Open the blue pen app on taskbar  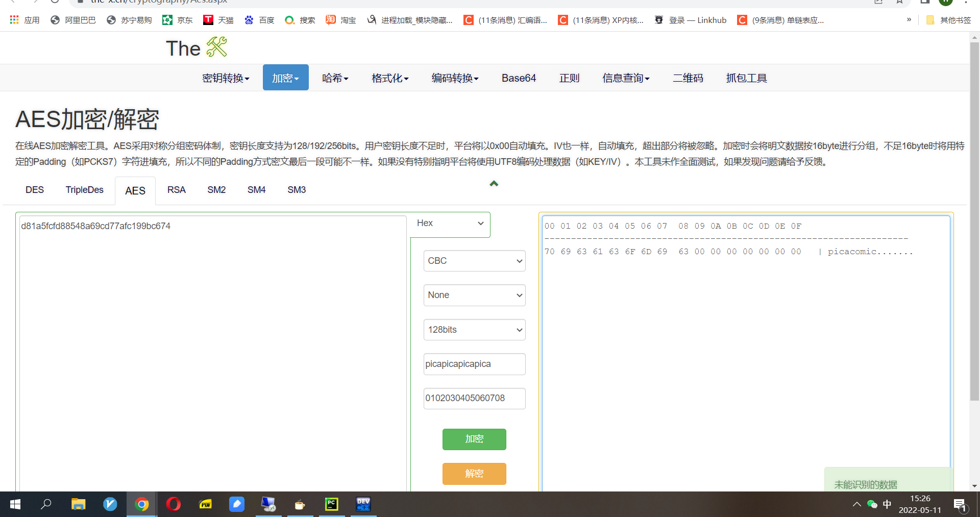pos(237,504)
